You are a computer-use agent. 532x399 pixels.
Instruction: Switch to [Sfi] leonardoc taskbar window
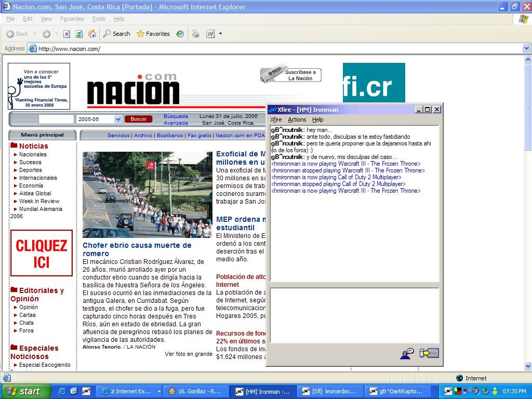(329, 391)
